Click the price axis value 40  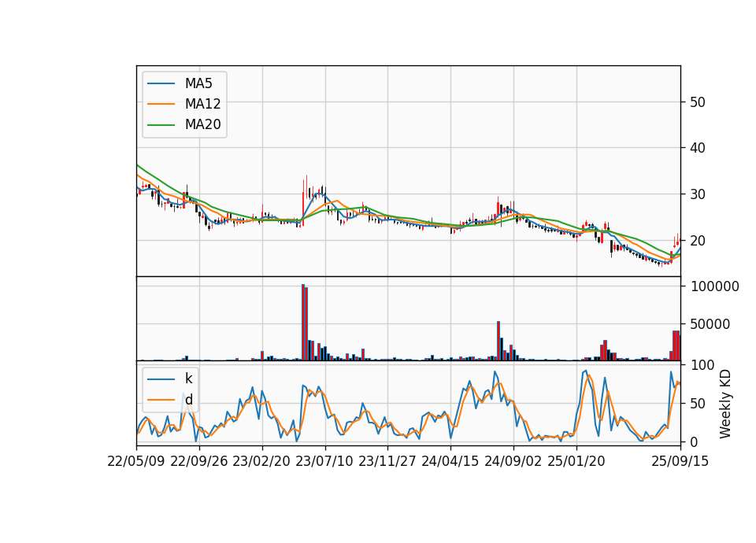[x=698, y=148]
